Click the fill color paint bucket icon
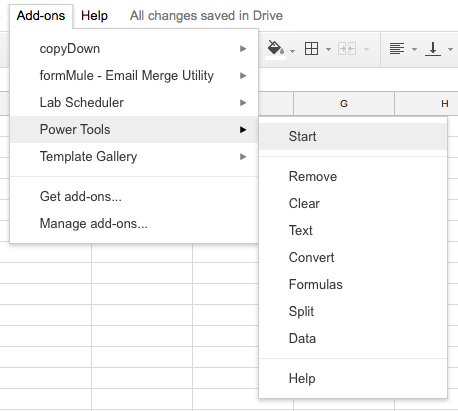The height and width of the screenshot is (411, 458). pos(276,48)
